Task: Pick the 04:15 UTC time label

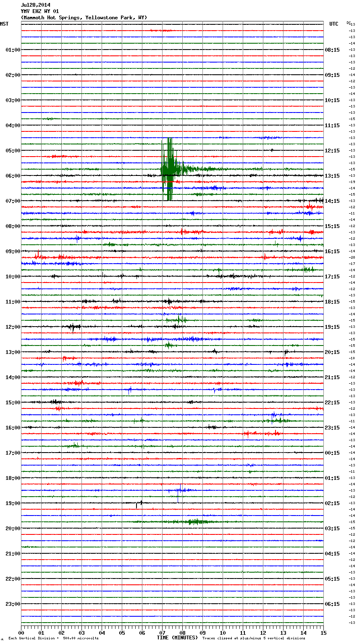Action: (332, 554)
